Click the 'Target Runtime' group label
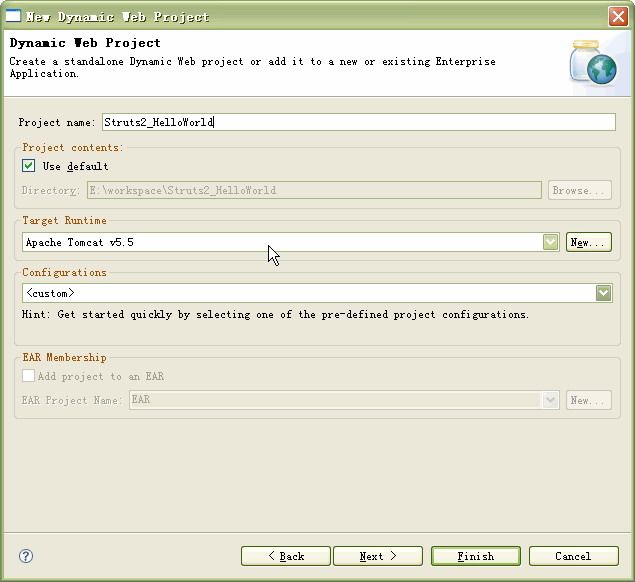635x582 pixels. click(64, 220)
